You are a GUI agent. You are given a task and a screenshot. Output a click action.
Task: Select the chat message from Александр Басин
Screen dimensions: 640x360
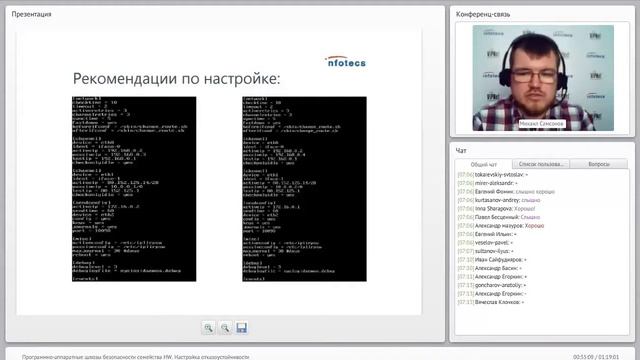(490, 268)
